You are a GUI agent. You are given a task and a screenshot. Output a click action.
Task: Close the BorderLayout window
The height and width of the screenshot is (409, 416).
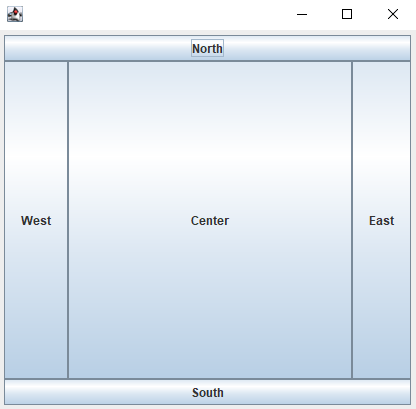(393, 14)
